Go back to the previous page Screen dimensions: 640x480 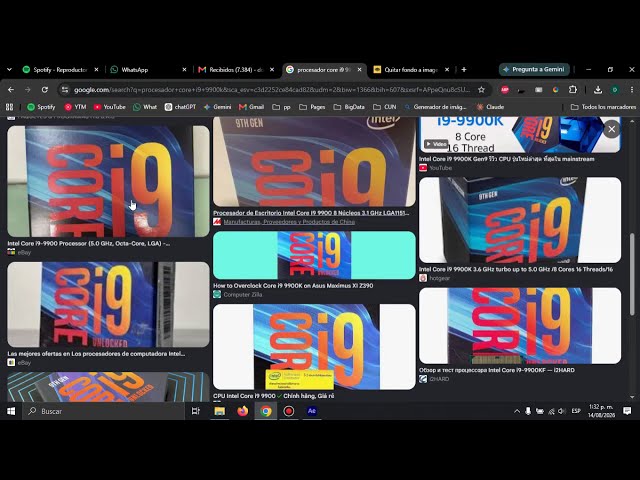[11, 90]
